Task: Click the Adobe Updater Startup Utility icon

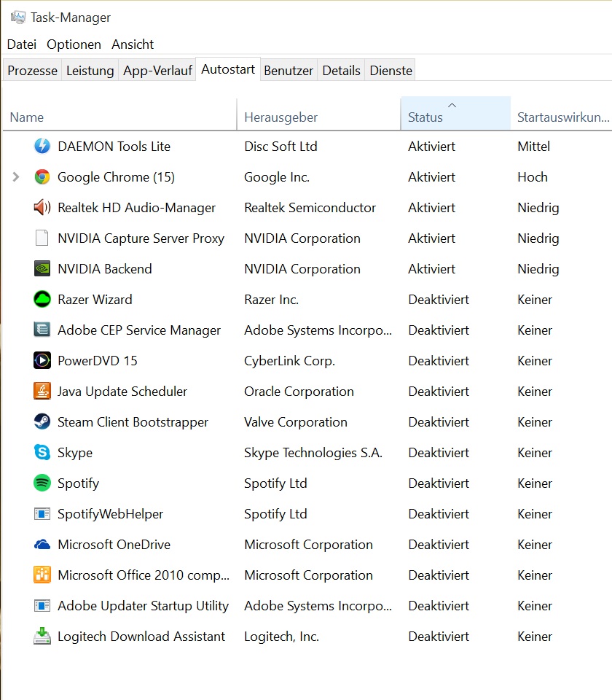Action: [42, 606]
